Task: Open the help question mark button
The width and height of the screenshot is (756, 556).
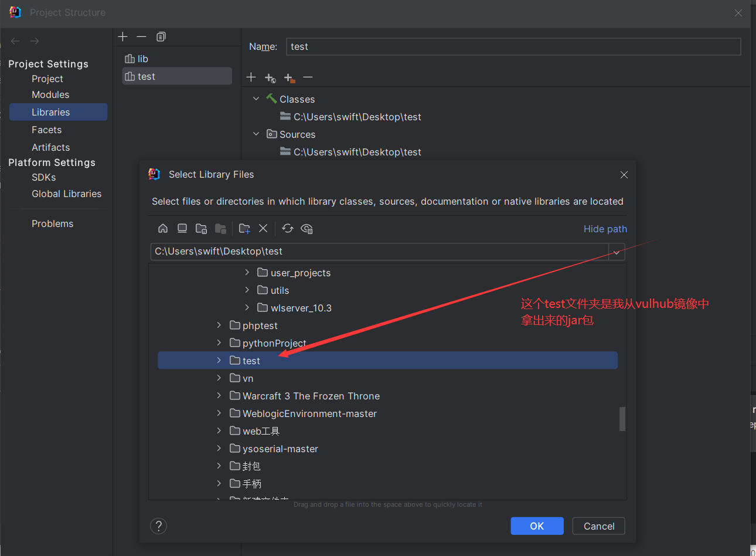Action: tap(159, 526)
